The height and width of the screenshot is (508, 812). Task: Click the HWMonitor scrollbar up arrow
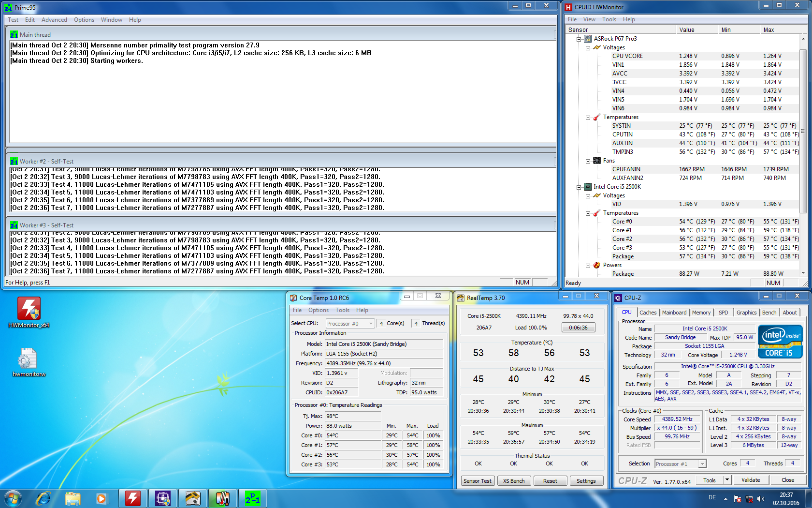pyautogui.click(x=803, y=39)
